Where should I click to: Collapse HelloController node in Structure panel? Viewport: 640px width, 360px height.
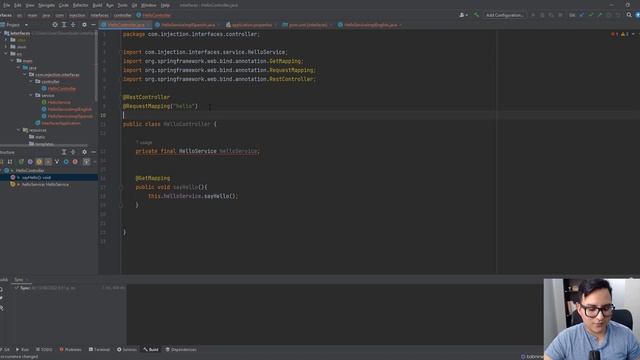[2, 171]
